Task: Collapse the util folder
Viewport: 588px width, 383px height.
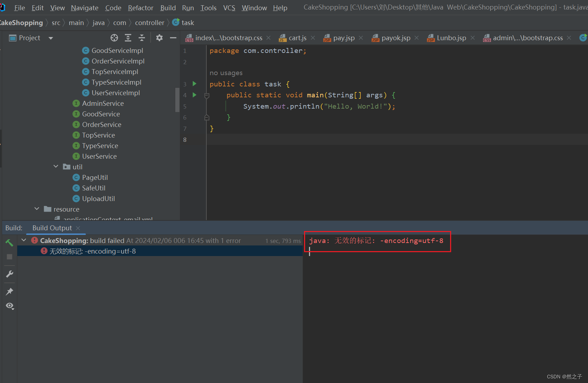Action: (x=55, y=166)
